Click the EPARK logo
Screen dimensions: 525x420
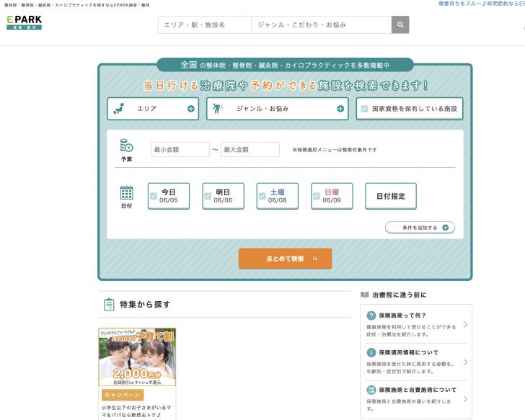tap(24, 22)
